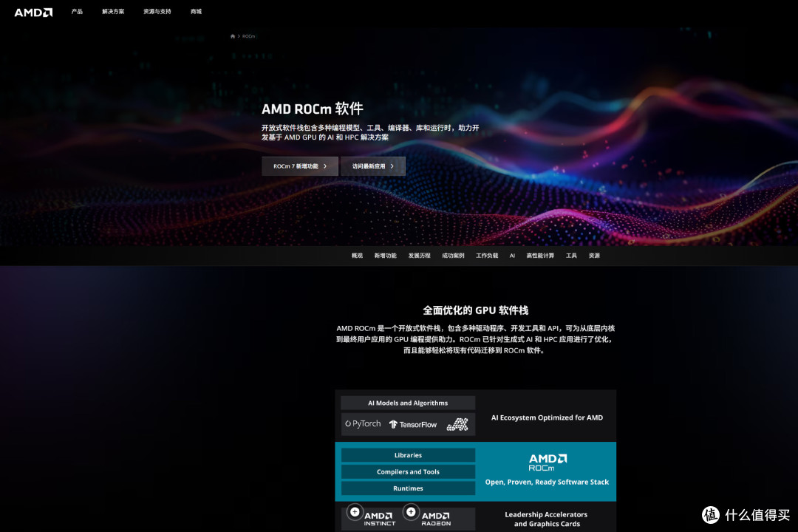
Task: Click the 'AMD ROCm 软件' heading
Action: (x=313, y=109)
